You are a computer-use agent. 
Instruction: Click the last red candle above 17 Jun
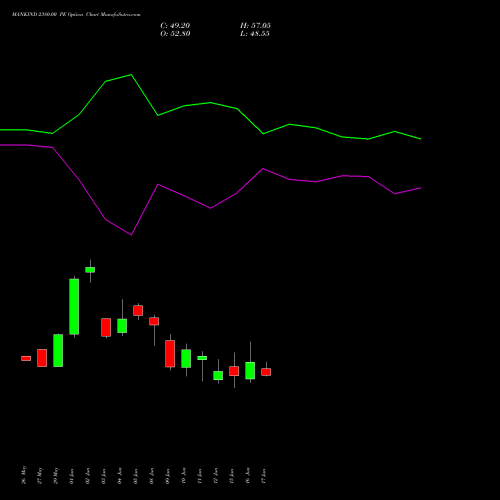(x=266, y=372)
